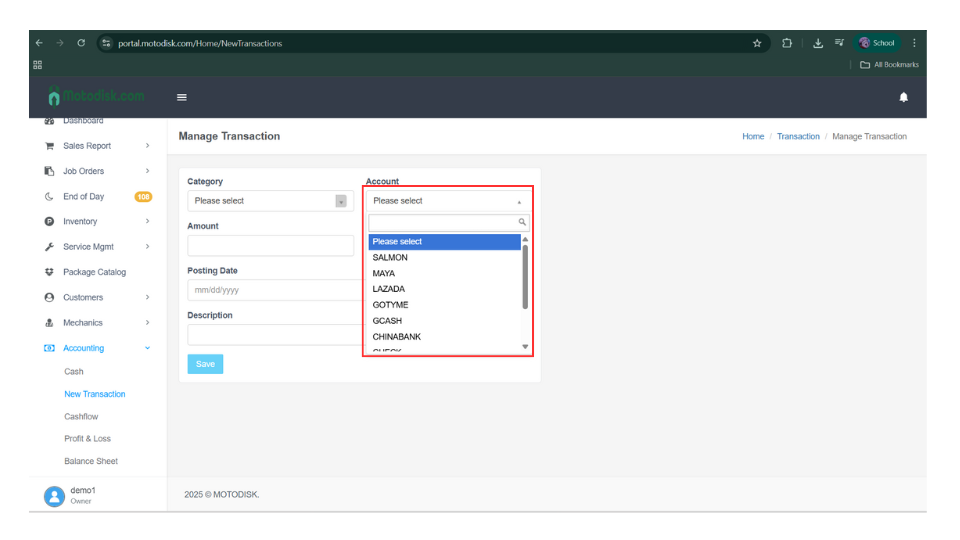
Task: Click the Sales Report cart icon
Action: click(x=49, y=146)
